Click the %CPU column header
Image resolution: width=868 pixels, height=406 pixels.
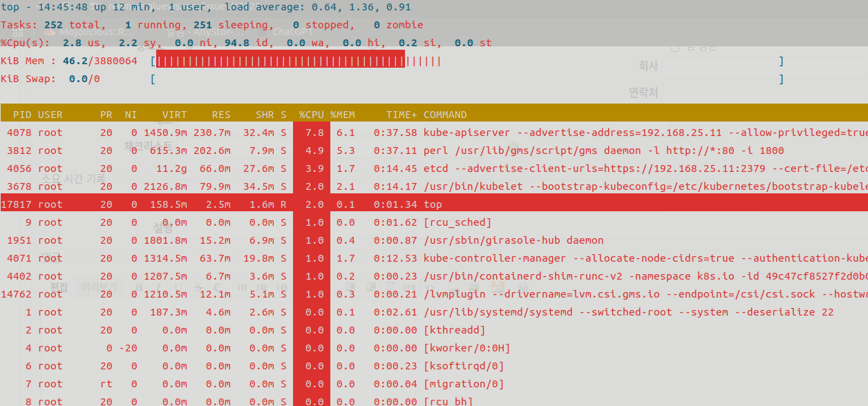311,115
